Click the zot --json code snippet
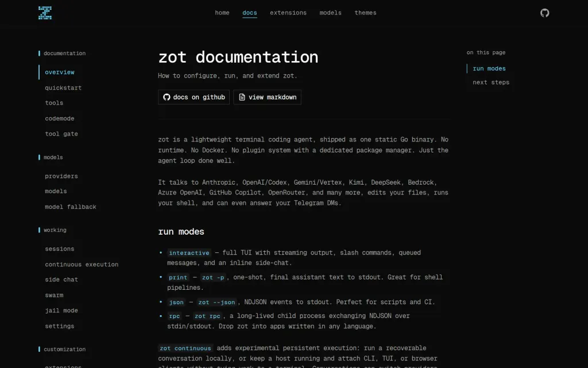Viewport: 588px width, 368px height. [216, 302]
